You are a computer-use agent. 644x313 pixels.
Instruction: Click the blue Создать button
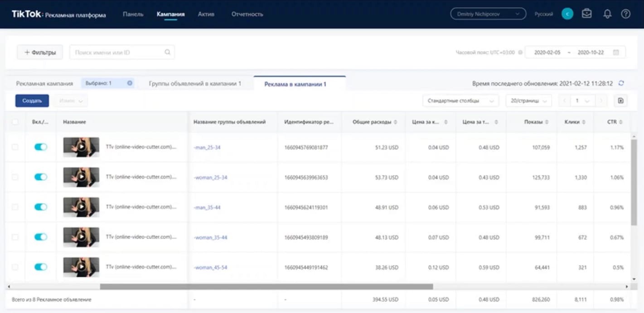(x=32, y=101)
